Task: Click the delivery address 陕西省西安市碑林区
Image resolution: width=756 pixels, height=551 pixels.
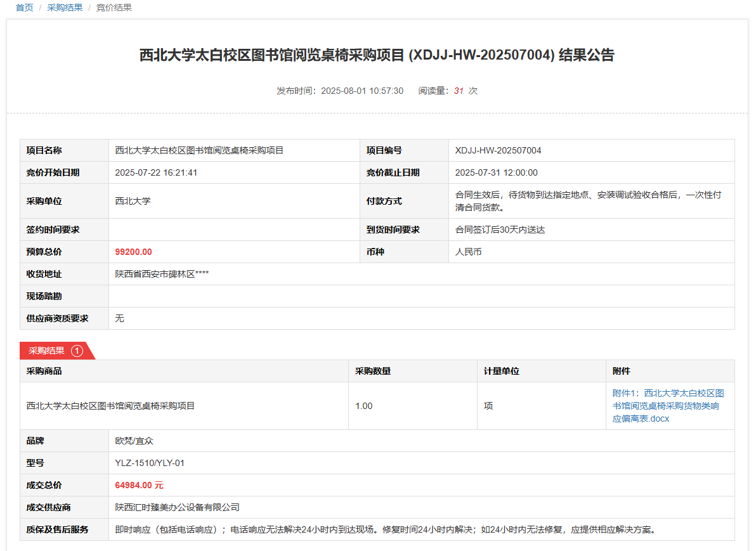Action: [162, 274]
